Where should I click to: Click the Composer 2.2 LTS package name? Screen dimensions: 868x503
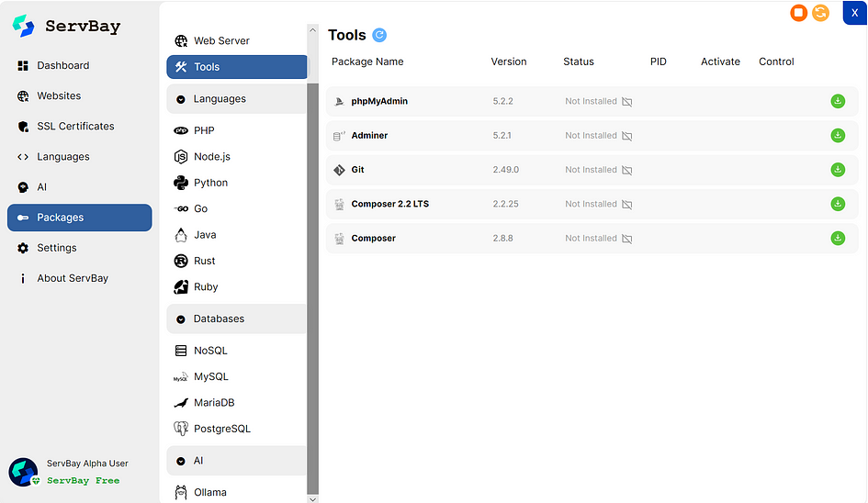(389, 204)
